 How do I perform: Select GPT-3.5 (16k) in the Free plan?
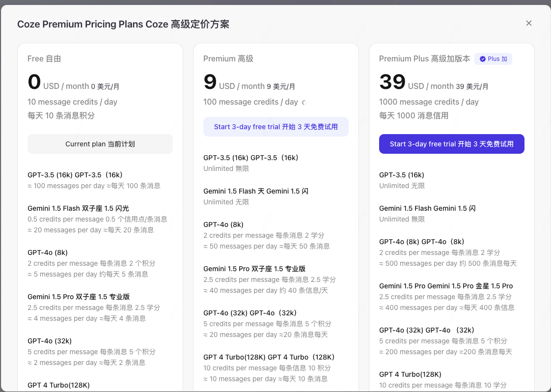pyautogui.click(x=75, y=175)
